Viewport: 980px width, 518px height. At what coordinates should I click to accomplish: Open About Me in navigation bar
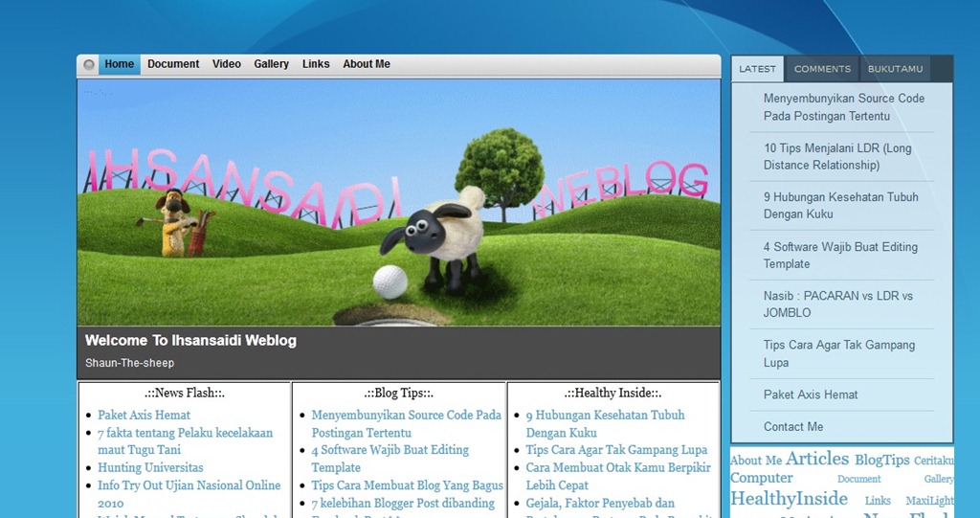click(367, 64)
